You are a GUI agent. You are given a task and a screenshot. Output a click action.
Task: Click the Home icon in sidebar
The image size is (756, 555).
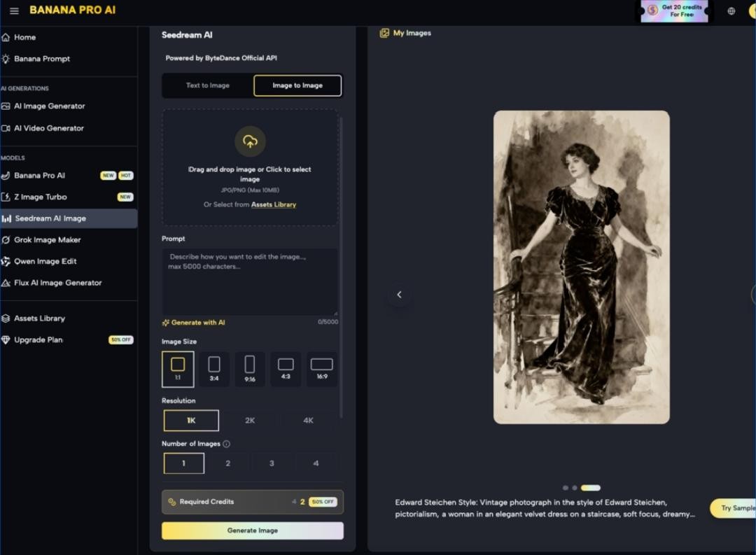[x=6, y=37]
